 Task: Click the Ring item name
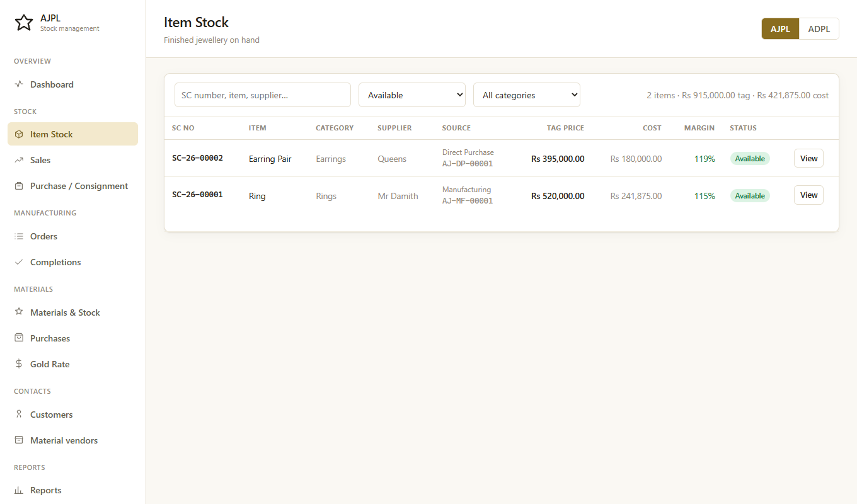[257, 196]
